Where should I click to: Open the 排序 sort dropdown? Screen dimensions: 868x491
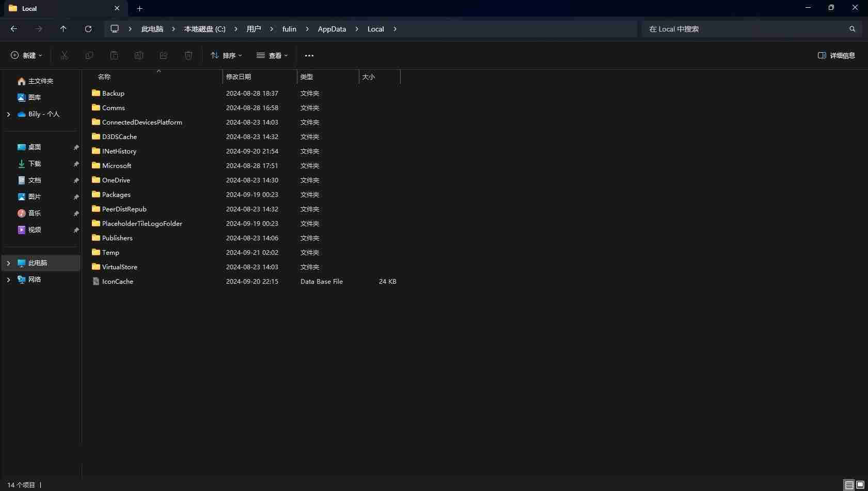226,55
